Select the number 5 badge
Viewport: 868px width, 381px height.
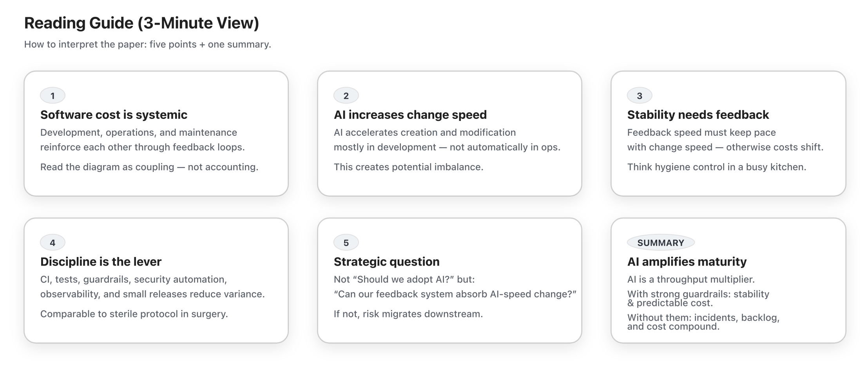point(346,242)
